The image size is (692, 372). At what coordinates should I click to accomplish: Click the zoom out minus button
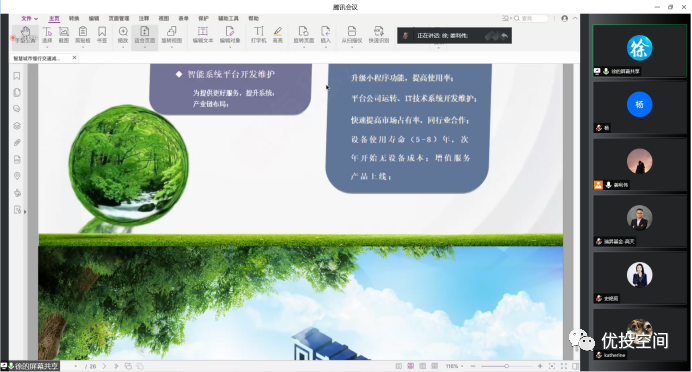(x=473, y=366)
